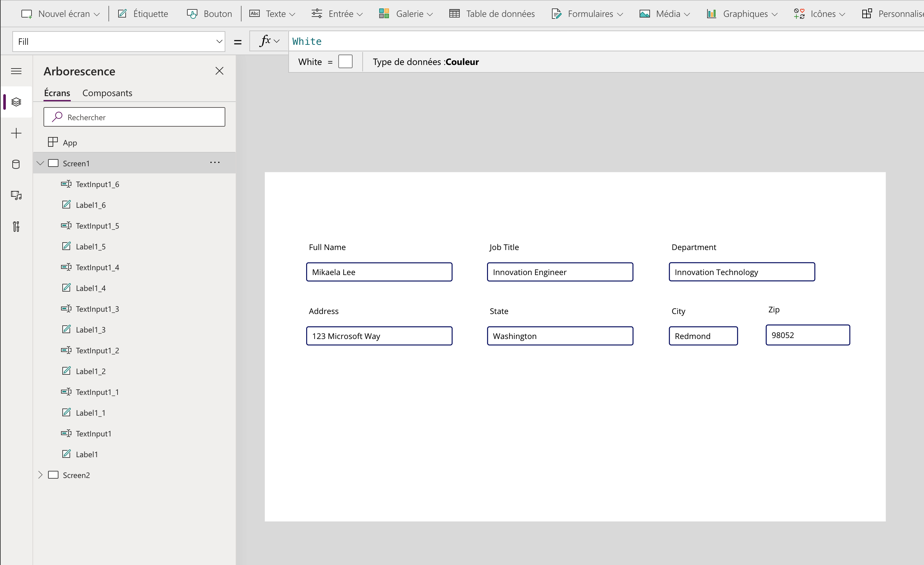Click the Table de données grid icon
The width and height of the screenshot is (924, 565).
455,14
